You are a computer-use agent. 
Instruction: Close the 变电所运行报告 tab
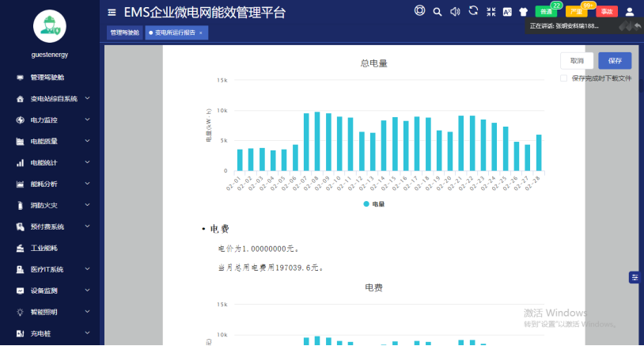201,33
